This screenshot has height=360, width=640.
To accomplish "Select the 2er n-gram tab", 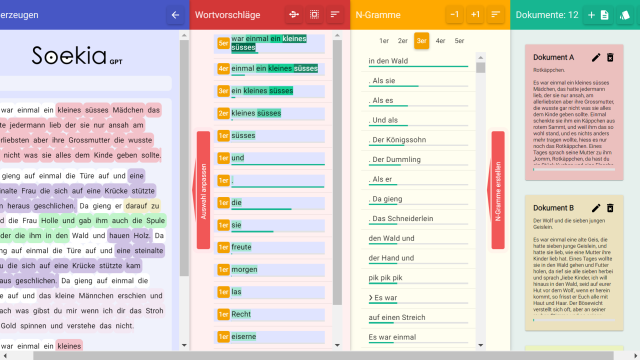I will click(x=403, y=41).
